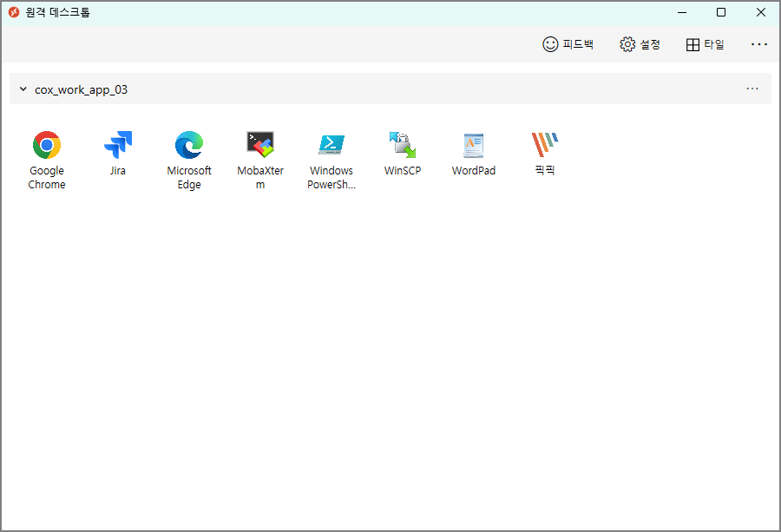Click the 피드백 feedback button
Screen dimensions: 781x532
pos(568,44)
